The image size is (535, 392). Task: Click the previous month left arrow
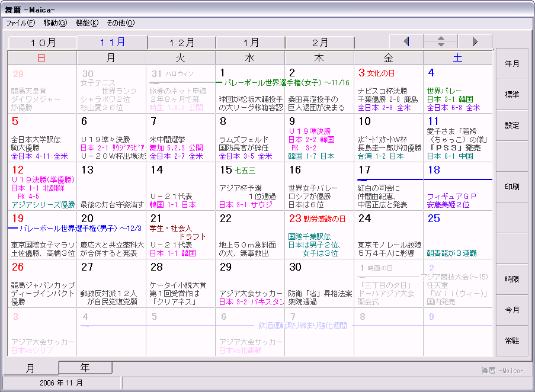pos(406,41)
